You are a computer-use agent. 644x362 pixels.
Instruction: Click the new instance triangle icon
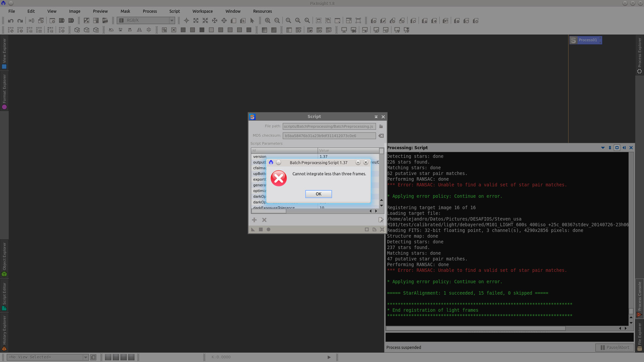click(x=253, y=230)
